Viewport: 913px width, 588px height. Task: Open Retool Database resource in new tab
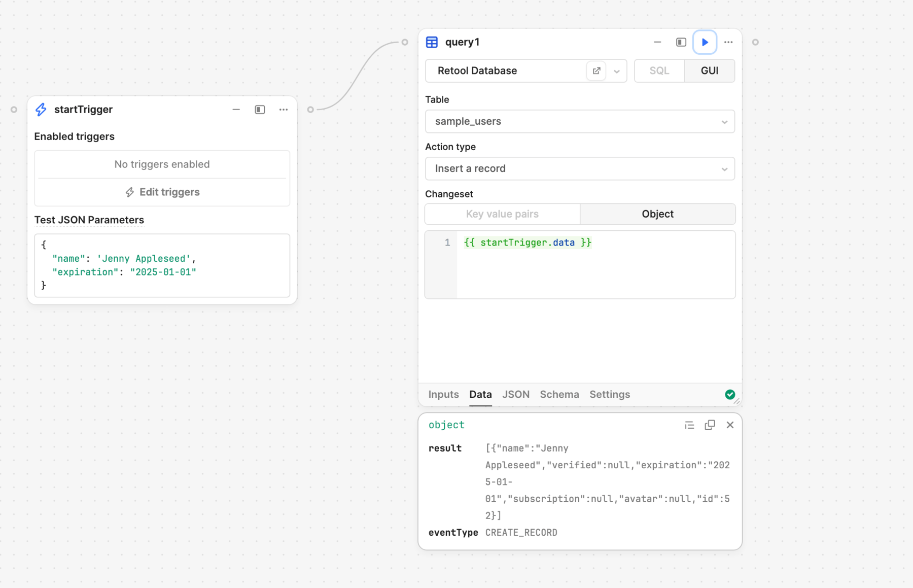596,71
